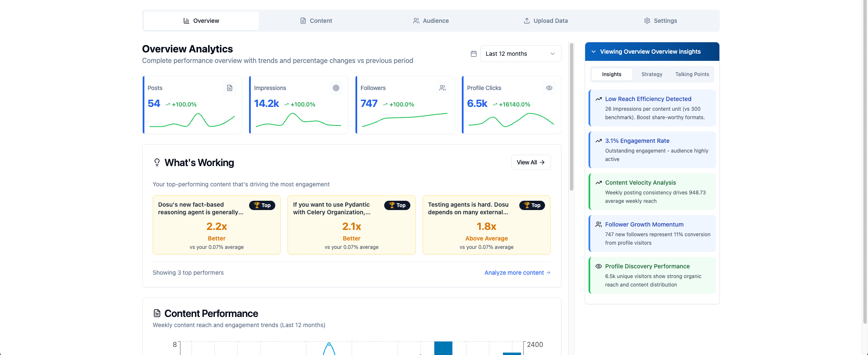Viewport: 868px width, 355px height.
Task: Select the Insights sub-tab
Action: (x=611, y=74)
